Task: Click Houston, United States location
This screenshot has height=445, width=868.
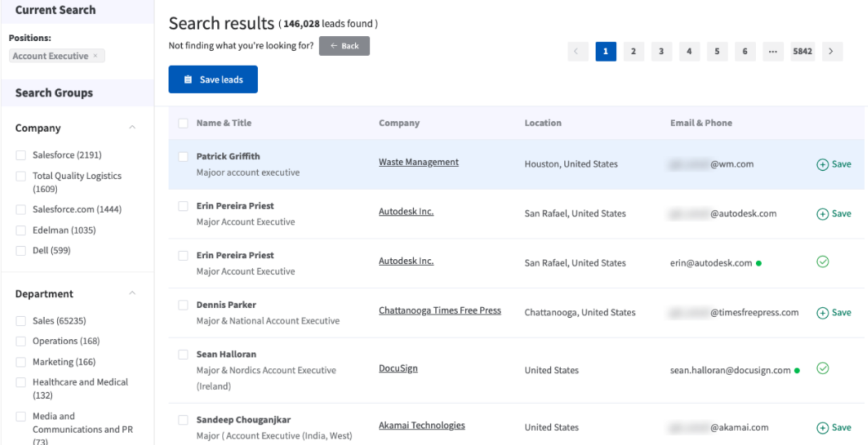Action: point(571,164)
